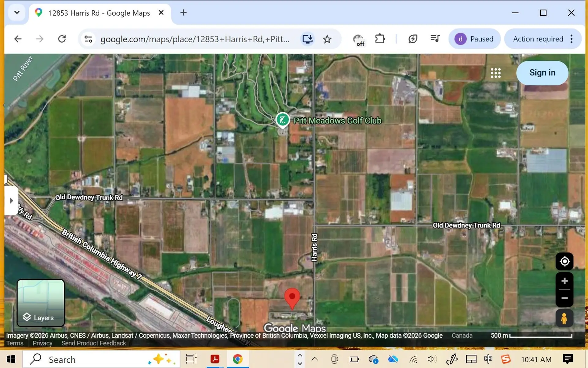
Task: Zoom in with the plus button
Action: [x=564, y=281]
